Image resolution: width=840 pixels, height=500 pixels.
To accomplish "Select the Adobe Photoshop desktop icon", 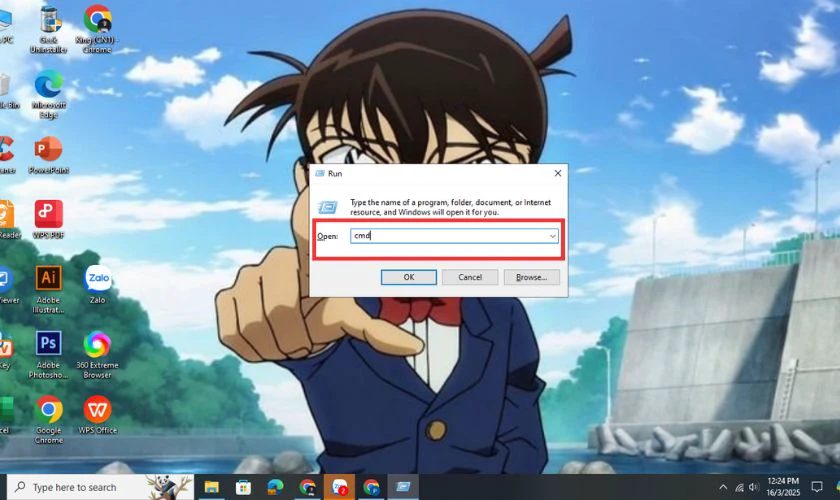I will 49,355.
